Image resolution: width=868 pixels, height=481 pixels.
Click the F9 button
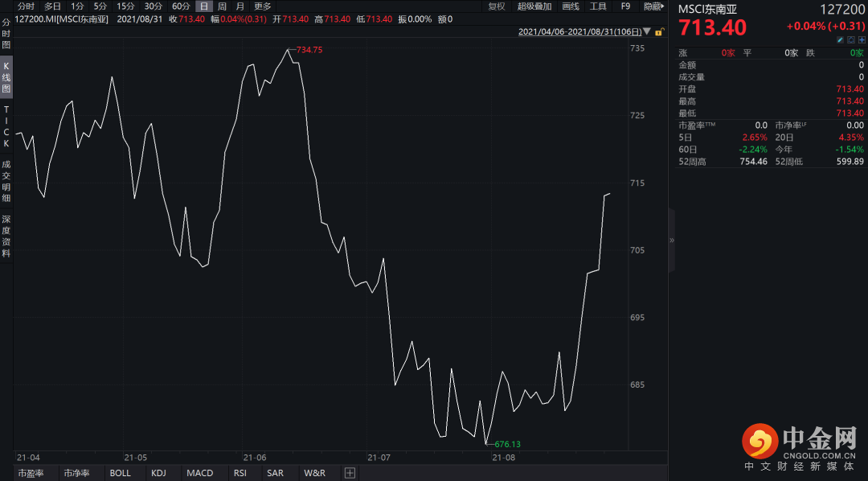coord(625,6)
